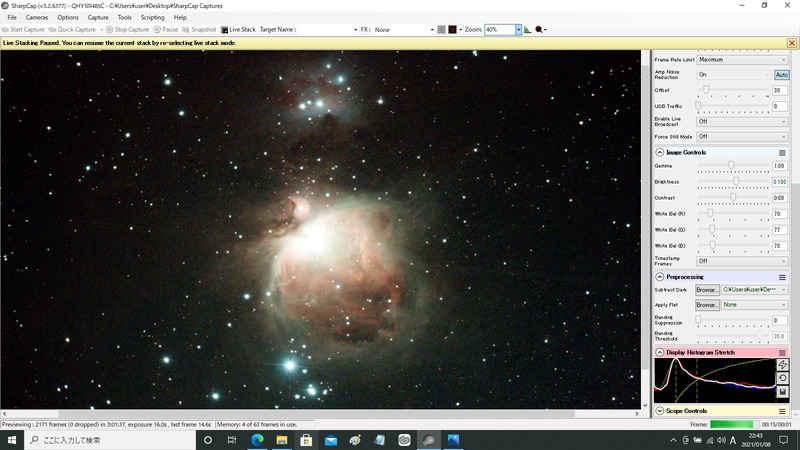800x450 pixels.
Task: Browse for a Subtract Dark file
Action: (708, 290)
